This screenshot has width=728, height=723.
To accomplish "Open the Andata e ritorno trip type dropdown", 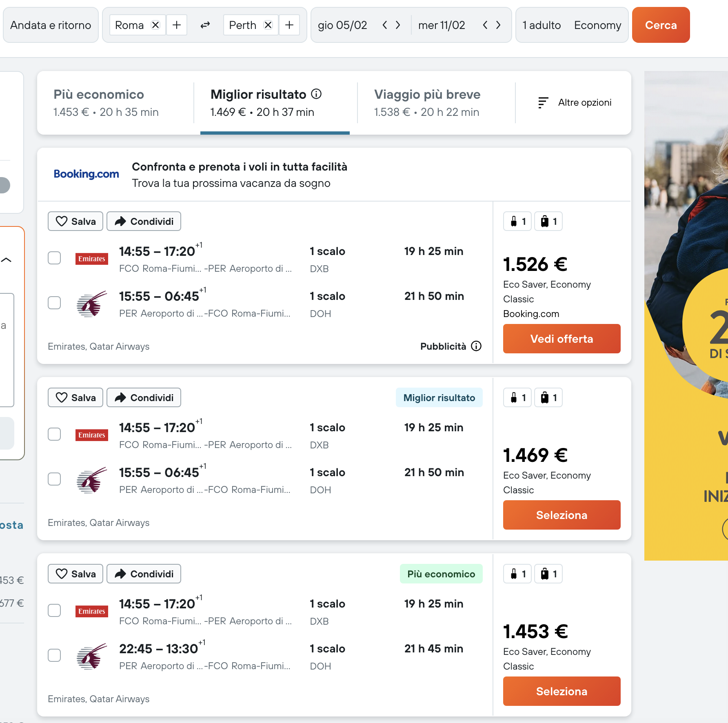I will point(51,25).
